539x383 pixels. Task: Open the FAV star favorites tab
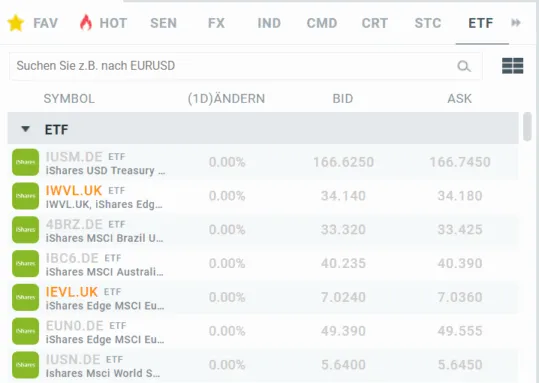click(33, 23)
